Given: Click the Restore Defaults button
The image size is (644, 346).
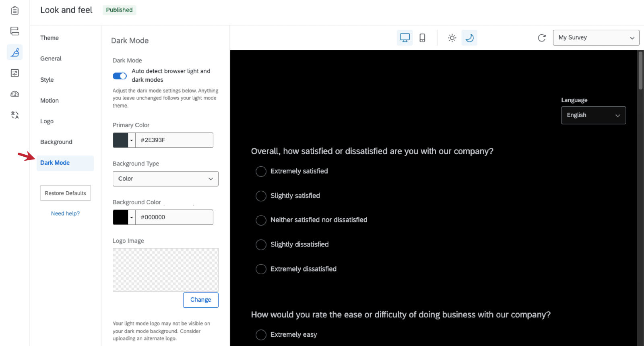Looking at the screenshot, I should tap(65, 193).
